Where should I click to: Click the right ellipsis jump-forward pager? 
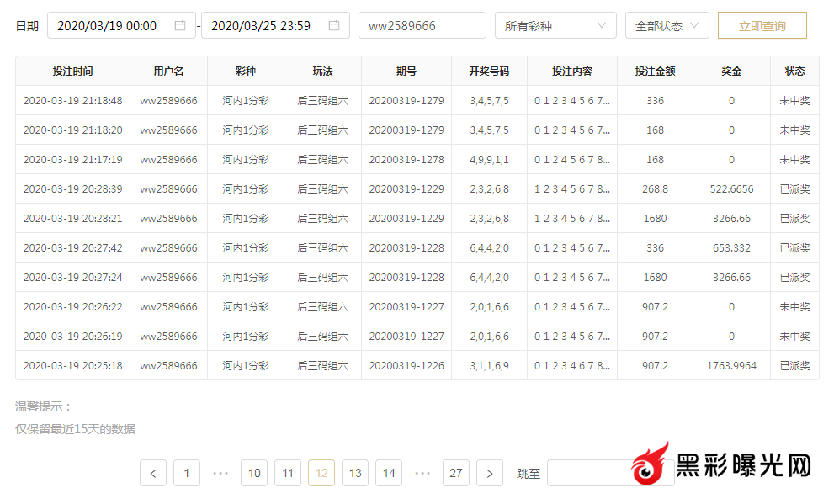click(x=422, y=473)
